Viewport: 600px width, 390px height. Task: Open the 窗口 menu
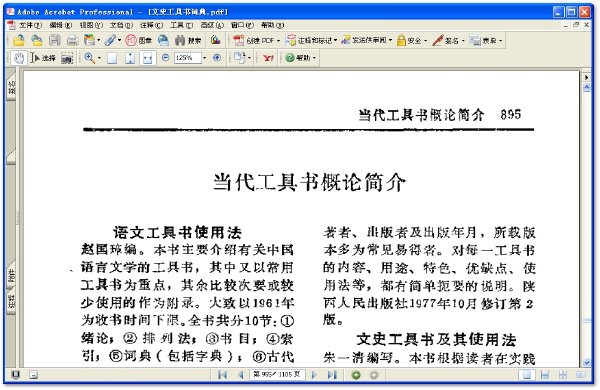point(242,25)
